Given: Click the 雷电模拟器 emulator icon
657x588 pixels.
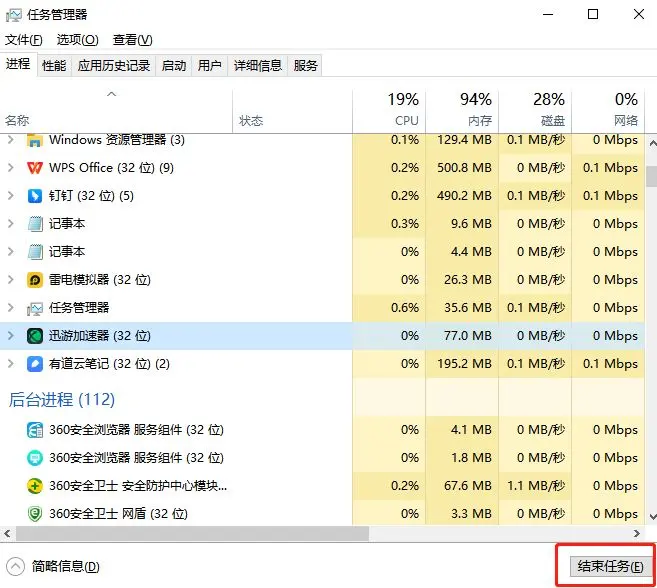Looking at the screenshot, I should point(35,280).
